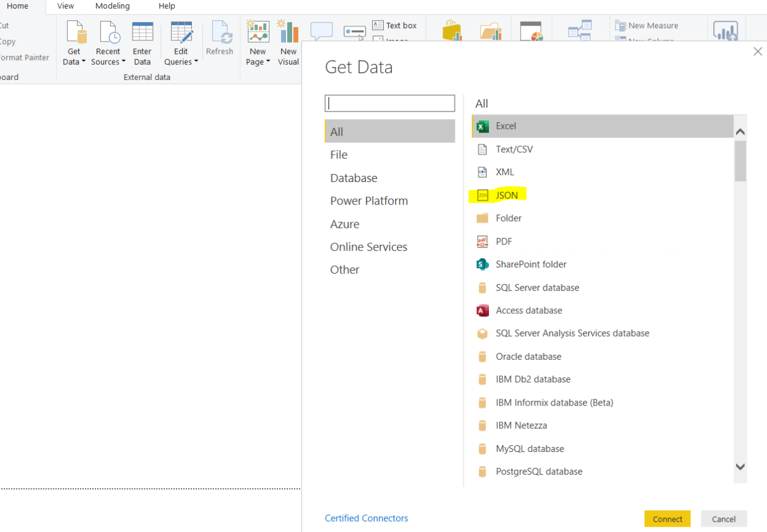Expand the Edit Queries dropdown arrow
The width and height of the screenshot is (767, 532).
pyautogui.click(x=196, y=62)
